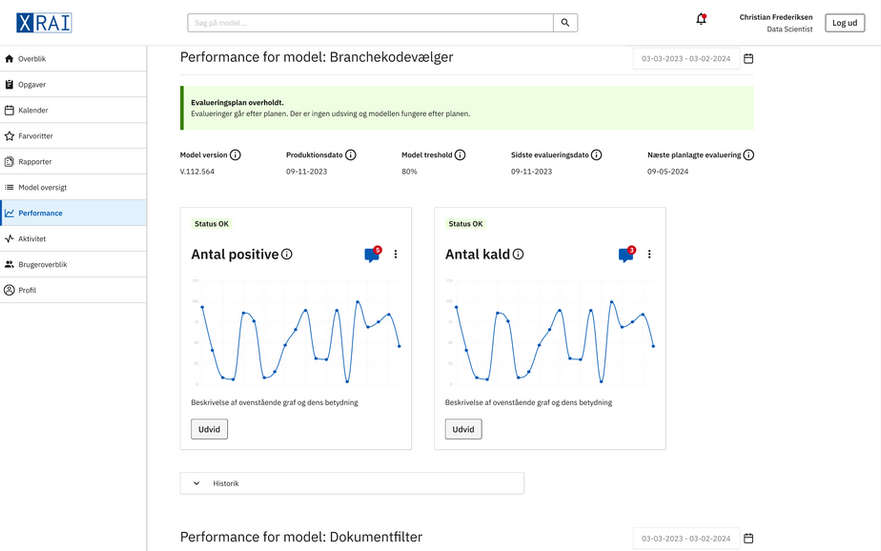
Task: Click info icon next to Produktionsdato
Action: [x=350, y=155]
